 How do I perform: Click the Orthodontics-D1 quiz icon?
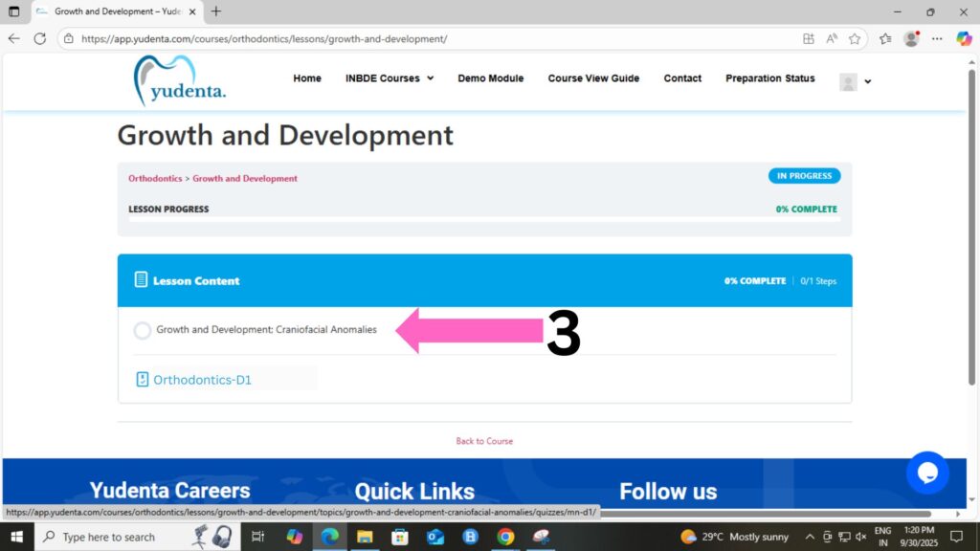[x=143, y=380]
